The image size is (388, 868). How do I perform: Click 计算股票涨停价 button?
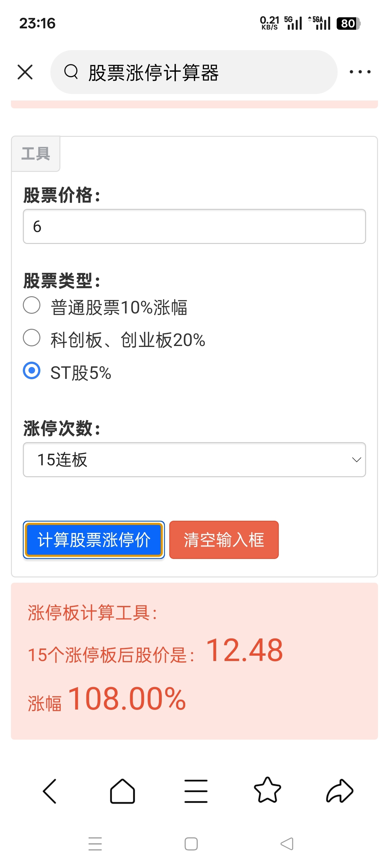[x=94, y=540]
